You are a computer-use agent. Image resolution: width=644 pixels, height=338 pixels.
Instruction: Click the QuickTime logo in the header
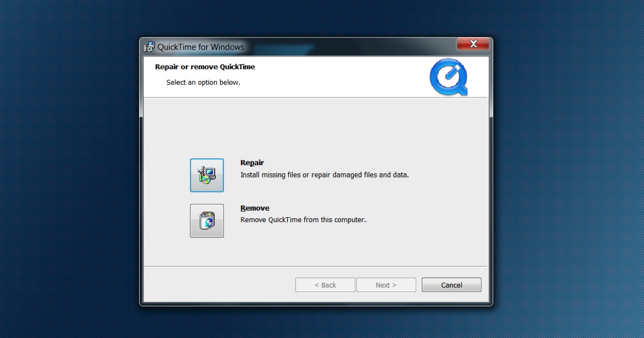click(x=449, y=77)
